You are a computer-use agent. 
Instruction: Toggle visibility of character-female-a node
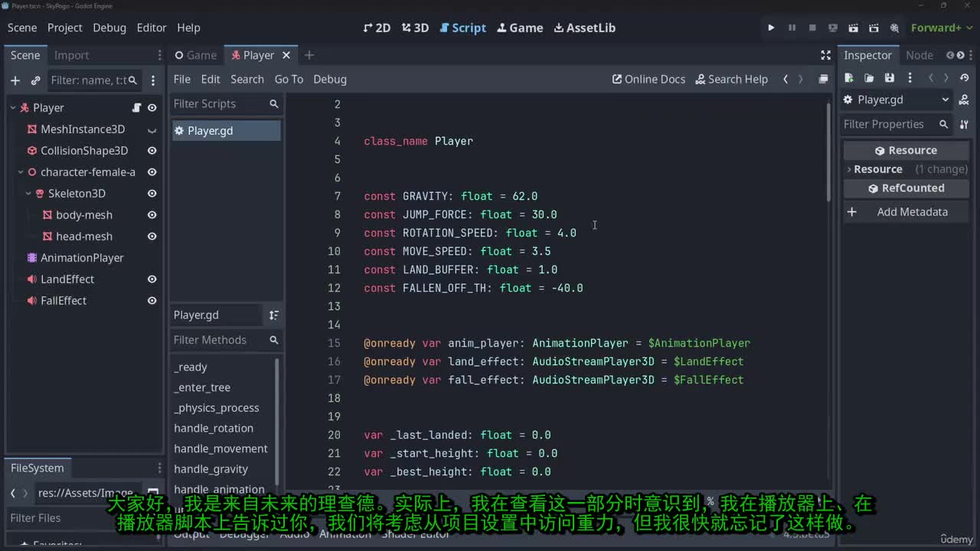[x=152, y=172]
